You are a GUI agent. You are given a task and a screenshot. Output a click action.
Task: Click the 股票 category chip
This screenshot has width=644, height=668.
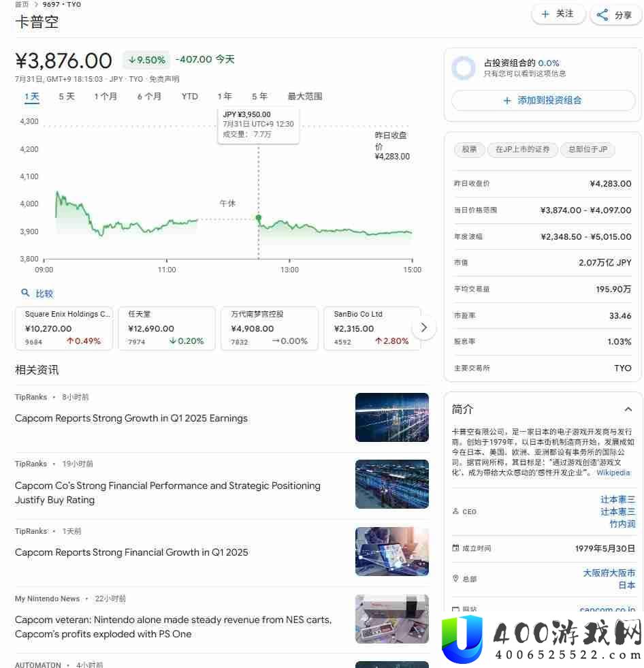point(469,150)
